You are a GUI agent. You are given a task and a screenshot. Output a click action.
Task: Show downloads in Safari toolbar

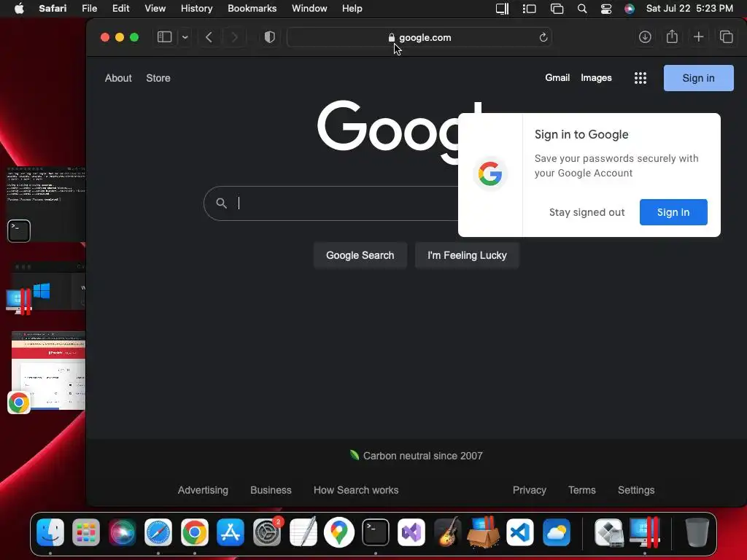pyautogui.click(x=645, y=37)
